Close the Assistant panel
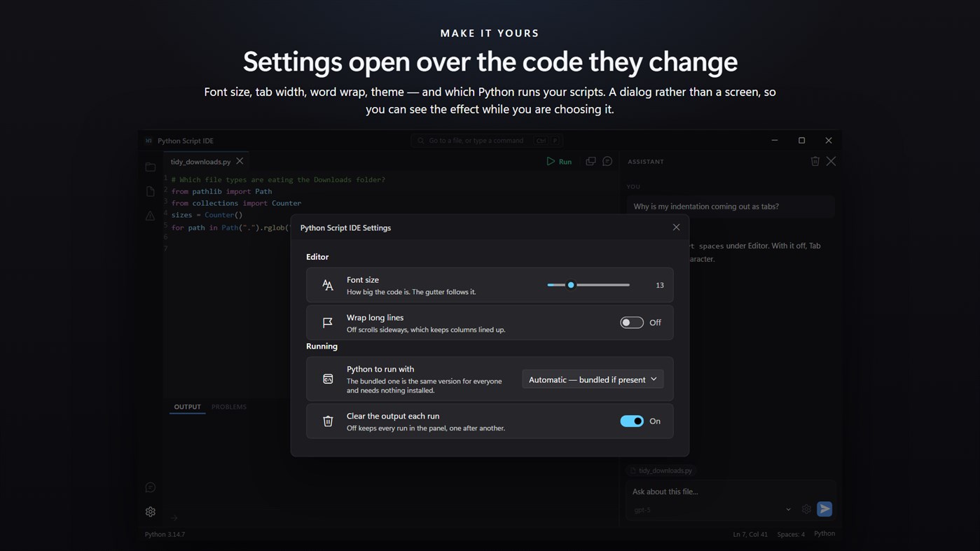The width and height of the screenshot is (980, 551). click(x=831, y=161)
